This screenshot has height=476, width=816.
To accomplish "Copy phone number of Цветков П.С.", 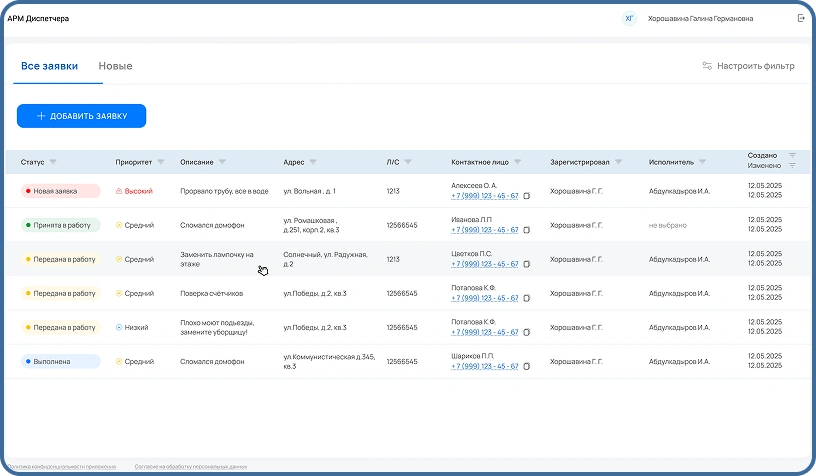I will [527, 265].
